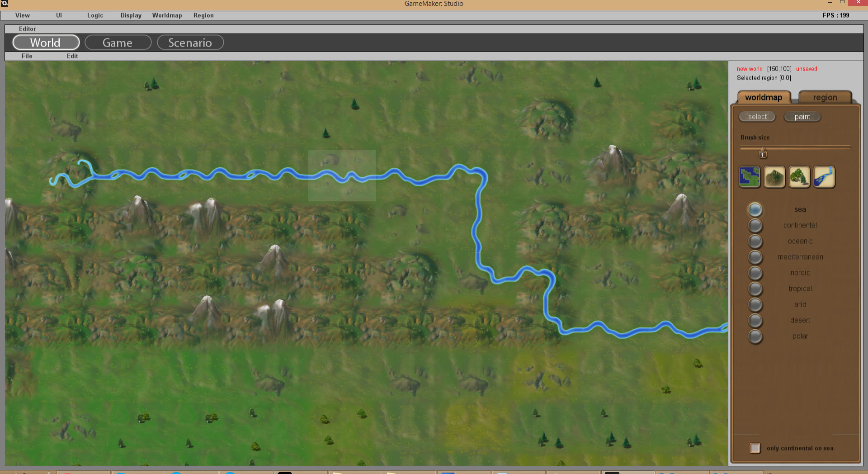Click the 'Selected region [0;0]' text
The image size is (868, 474).
pyautogui.click(x=764, y=78)
